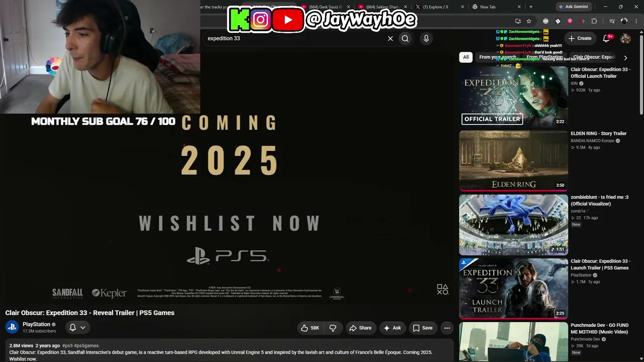Open the Chrome profile avatar
Image resolution: width=644 pixels, height=362 pixels.
[x=624, y=21]
